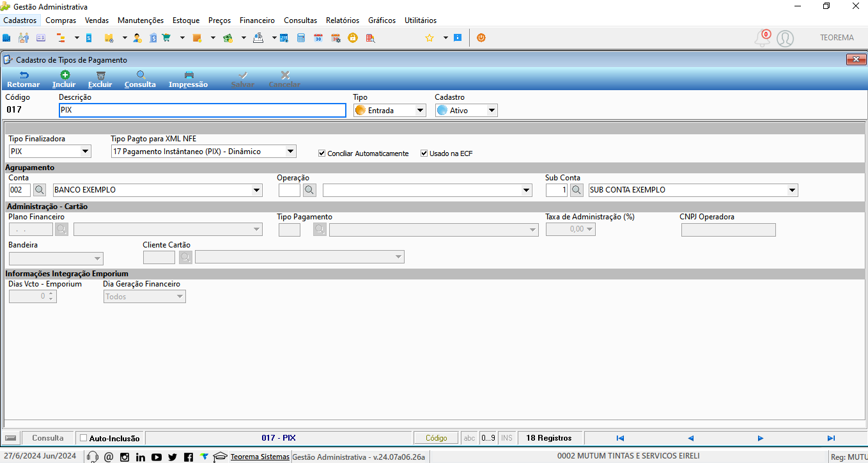Expand dropdown arrow beside star favorites icon

click(x=446, y=38)
